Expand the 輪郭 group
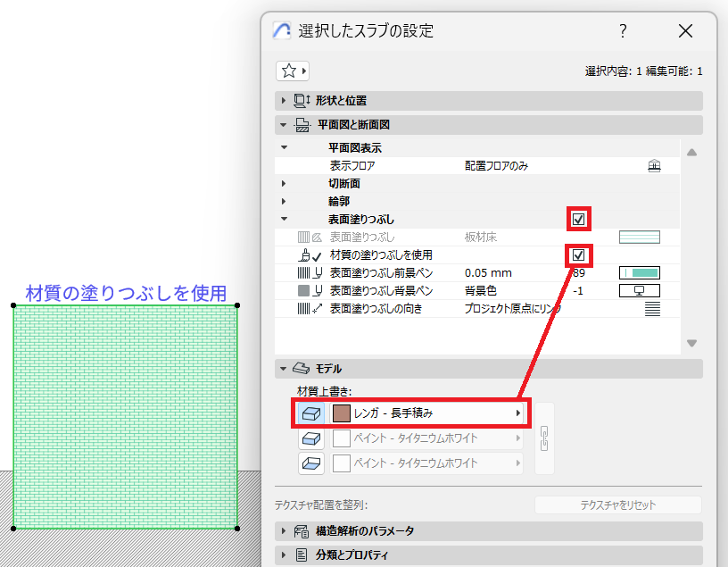The height and width of the screenshot is (567, 728). click(x=284, y=201)
